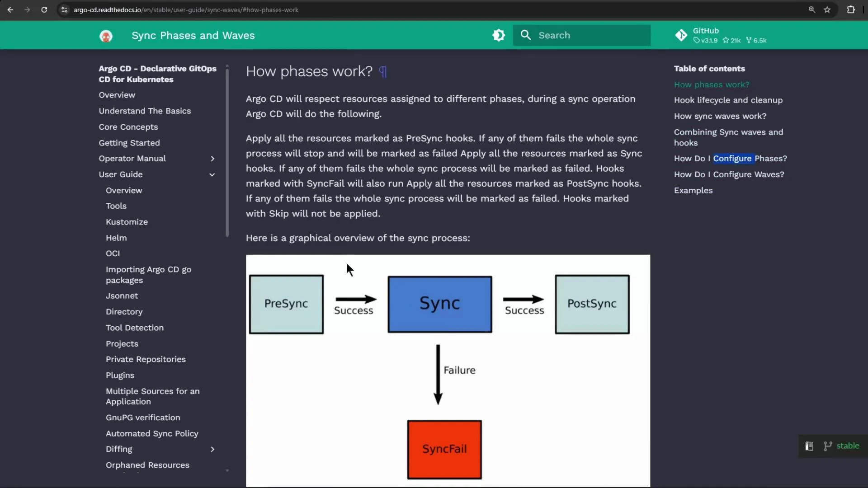Open Core Concepts page

[x=128, y=127]
